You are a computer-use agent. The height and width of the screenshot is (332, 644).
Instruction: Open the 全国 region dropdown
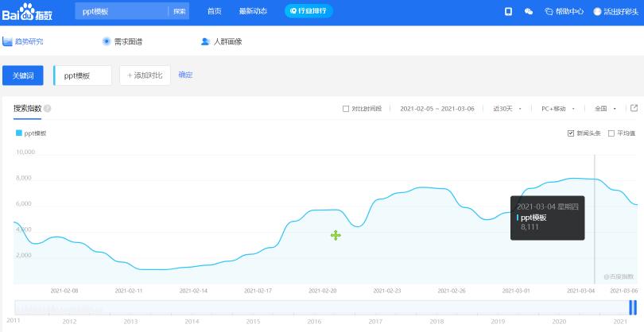[605, 109]
